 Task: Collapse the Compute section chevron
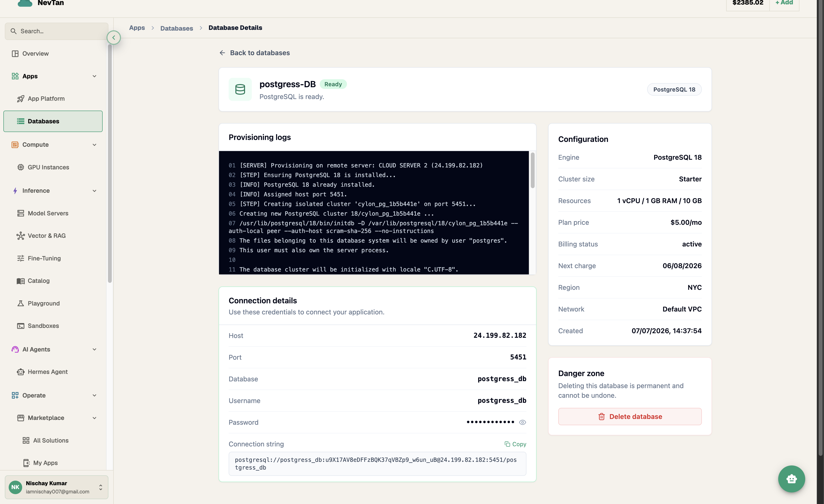coord(94,145)
